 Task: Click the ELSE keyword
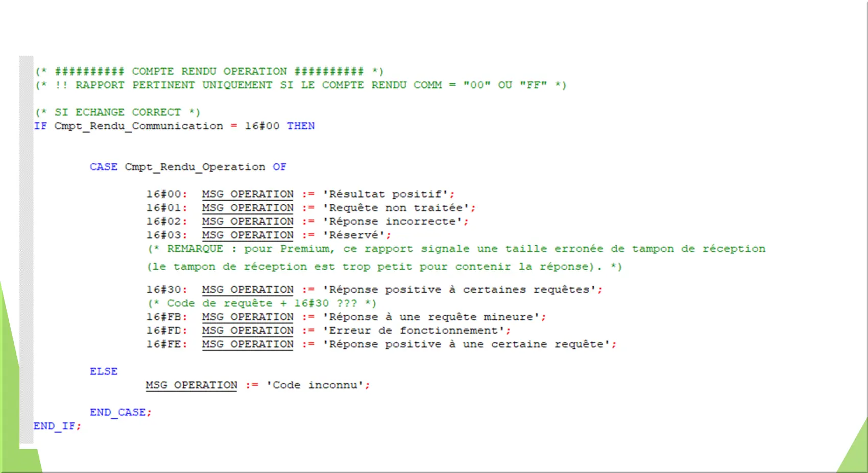[x=104, y=371]
